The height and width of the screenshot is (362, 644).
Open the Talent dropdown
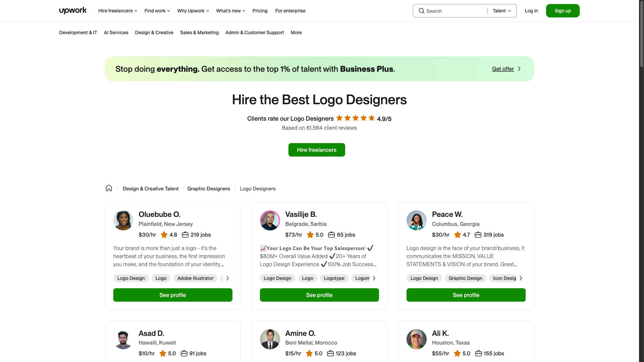(501, 11)
